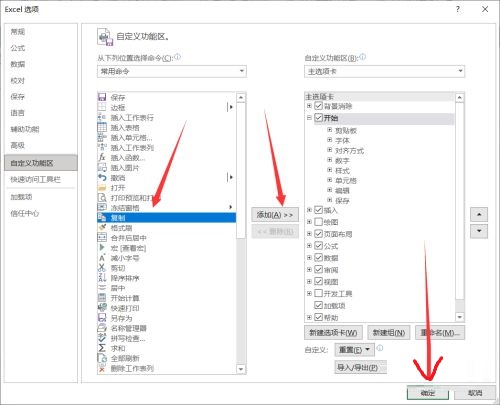Open the 主选项卡 ribbon dropdown

coord(384,71)
